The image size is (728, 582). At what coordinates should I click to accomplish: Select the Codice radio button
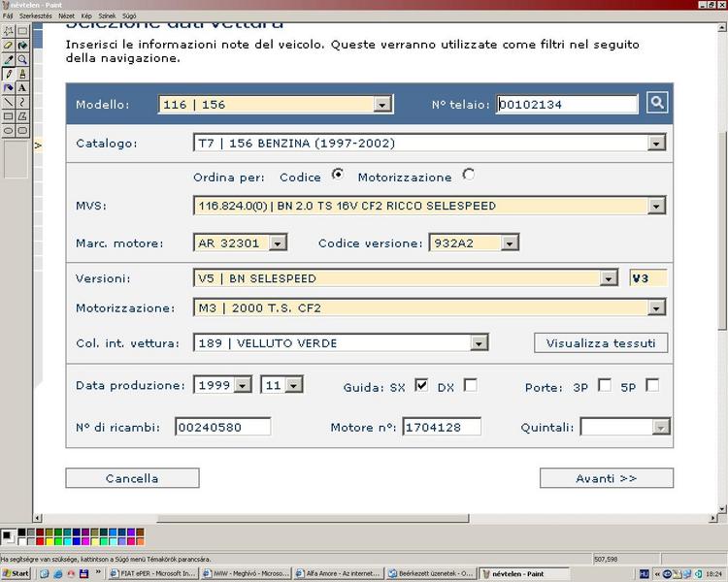(338, 175)
